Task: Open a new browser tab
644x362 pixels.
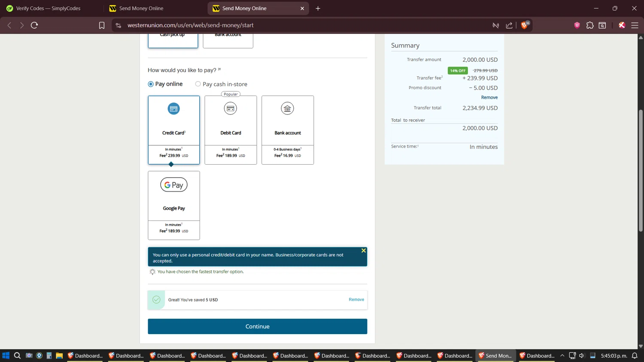Action: tap(318, 8)
